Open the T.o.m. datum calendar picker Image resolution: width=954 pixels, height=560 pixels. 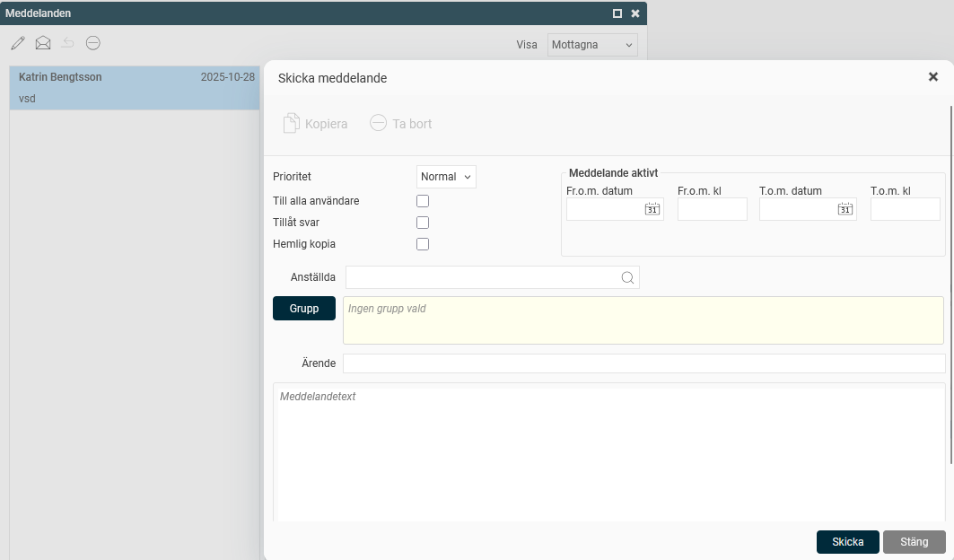coord(845,209)
